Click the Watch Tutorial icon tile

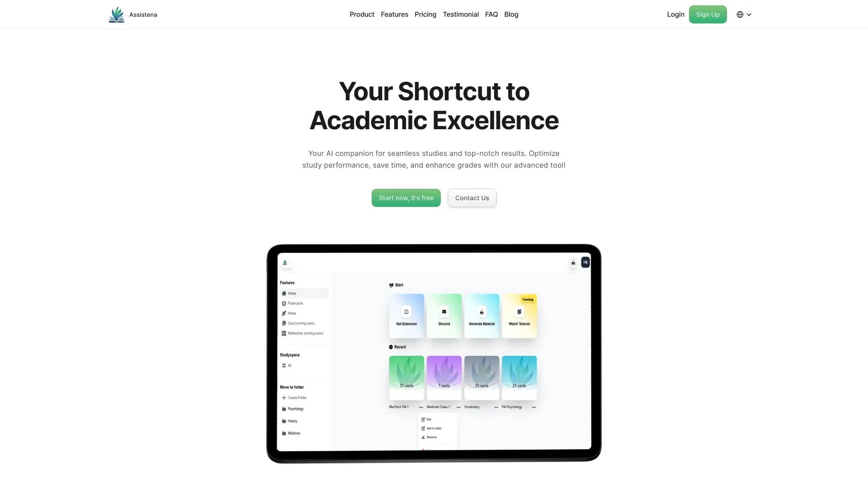coord(519,314)
